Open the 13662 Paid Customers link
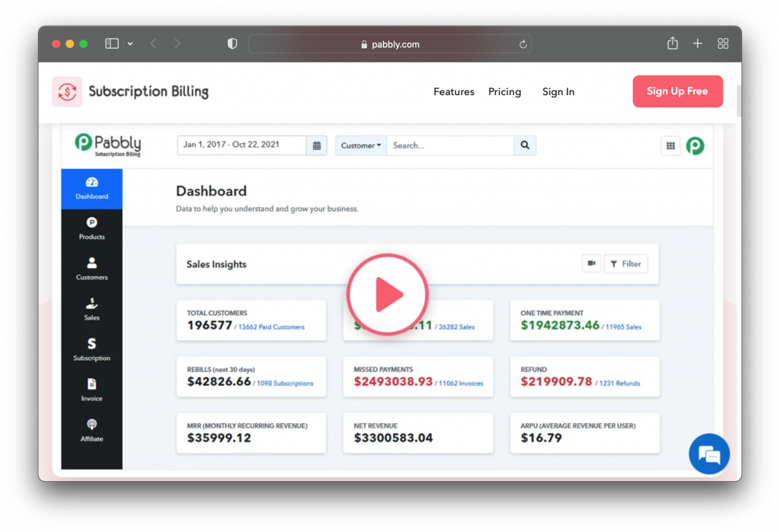Image resolution: width=780 pixels, height=532 pixels. (x=271, y=327)
